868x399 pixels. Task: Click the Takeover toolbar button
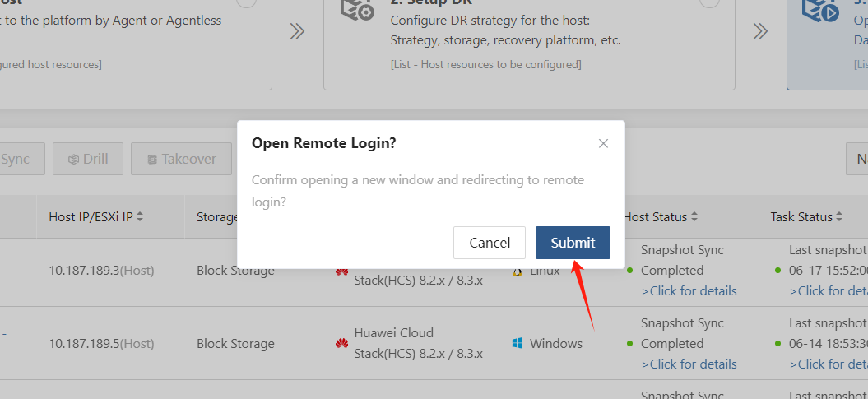[182, 159]
